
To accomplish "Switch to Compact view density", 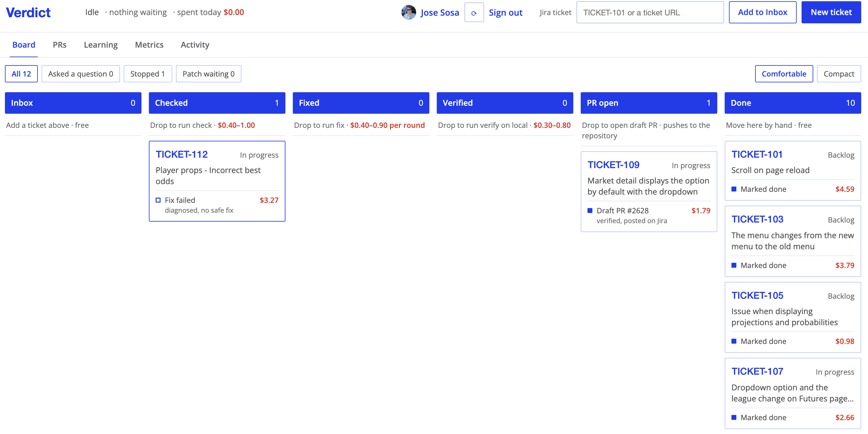I will [839, 74].
